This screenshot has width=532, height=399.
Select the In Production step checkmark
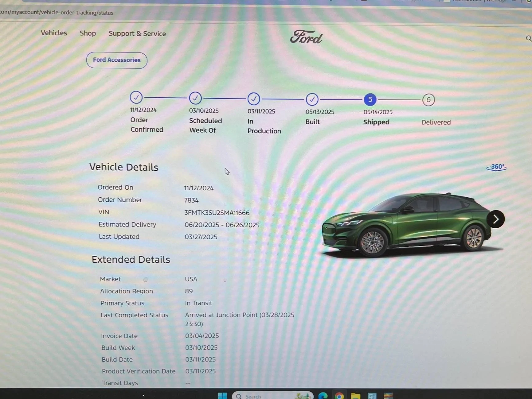(x=254, y=99)
